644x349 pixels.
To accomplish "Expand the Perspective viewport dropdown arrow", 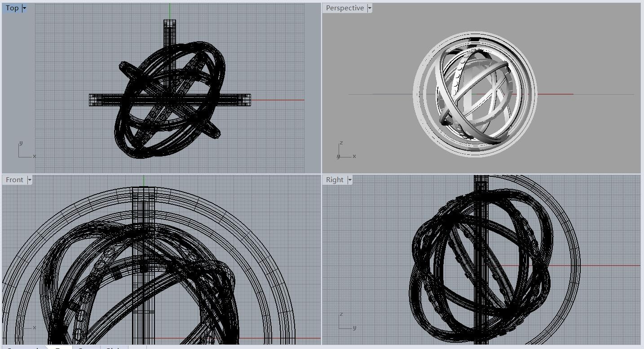I will [x=370, y=8].
